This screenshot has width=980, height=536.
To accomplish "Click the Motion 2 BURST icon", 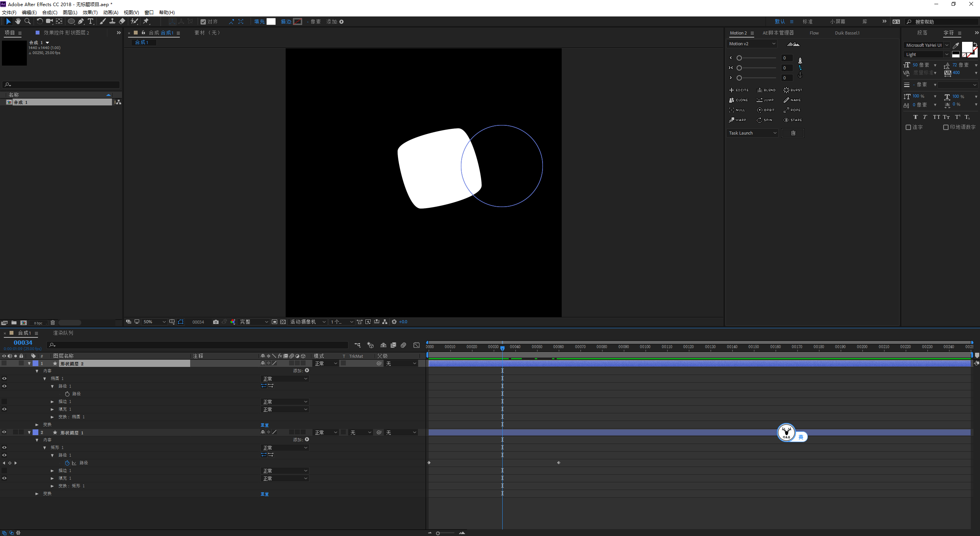I will (x=786, y=90).
